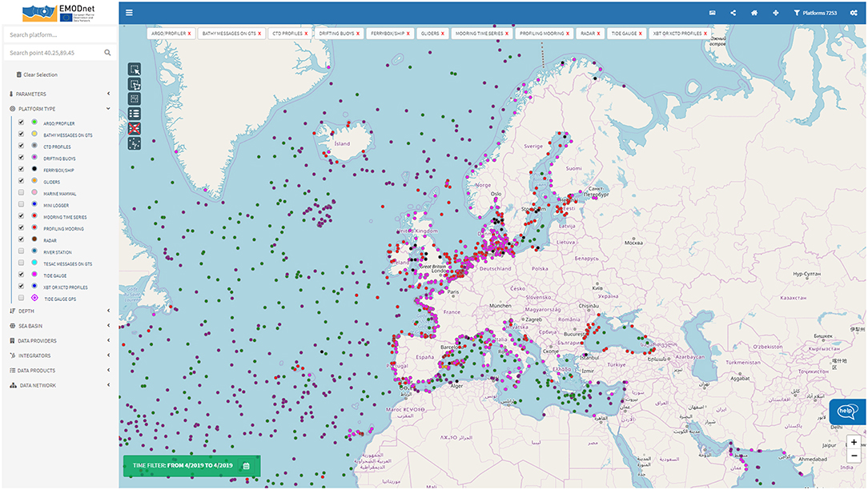Remove the GLIDERS filter chip
Viewport: 868px width, 490px height.
point(443,34)
